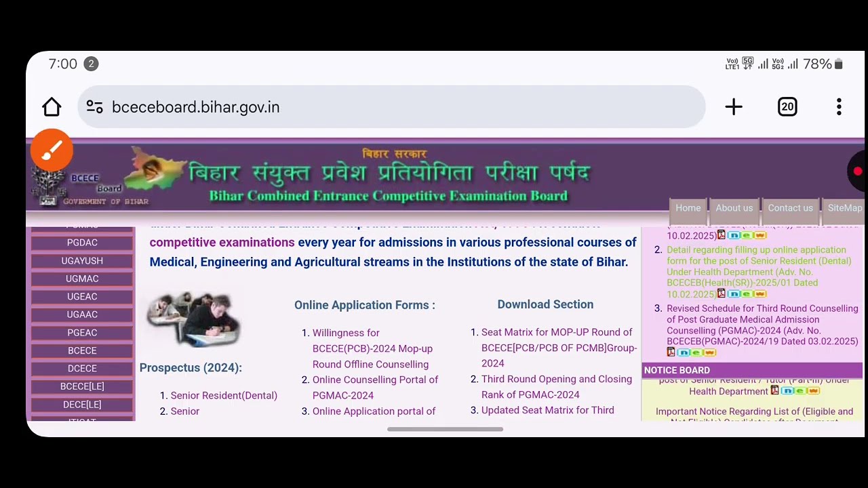Click the NOTICE BOARD header
The width and height of the screenshot is (868, 488).
pyautogui.click(x=752, y=370)
